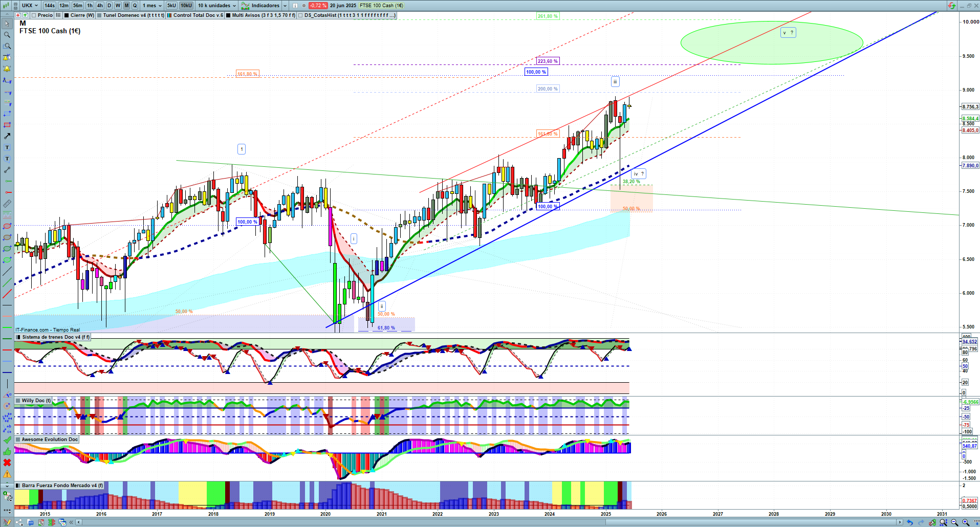The height and width of the screenshot is (527, 980).
Task: Switch to the 4h timeframe
Action: tap(100, 6)
